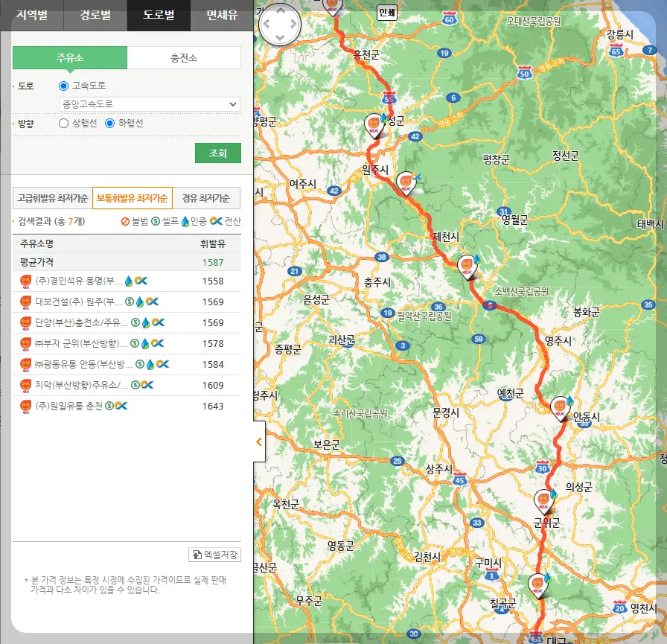Image resolution: width=667 pixels, height=644 pixels.
Task: Click the 평균가격 value 1587
Action: pos(213,263)
